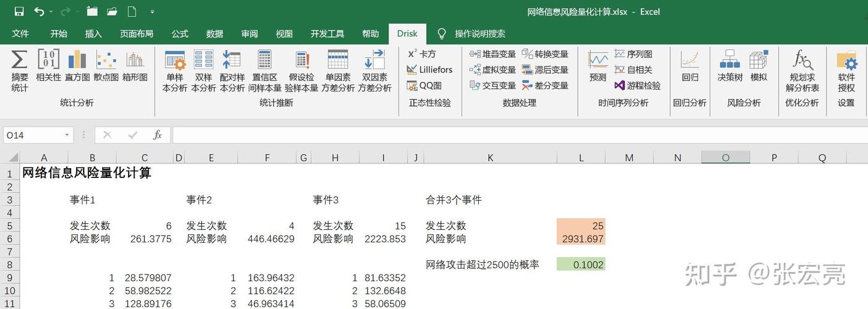This screenshot has height=309, width=868.
Task: Switch to the 插入 tab
Action: 93,33
